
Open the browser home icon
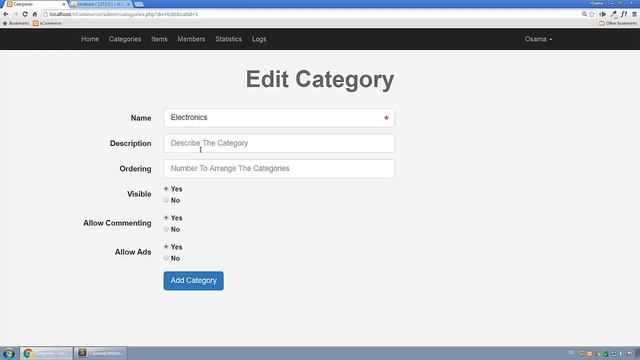point(35,14)
